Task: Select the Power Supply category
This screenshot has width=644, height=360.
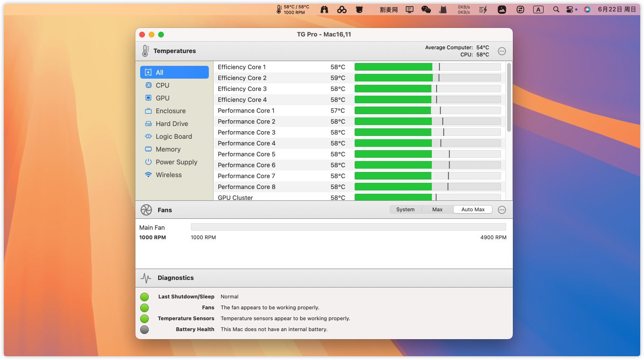Action: pyautogui.click(x=174, y=162)
